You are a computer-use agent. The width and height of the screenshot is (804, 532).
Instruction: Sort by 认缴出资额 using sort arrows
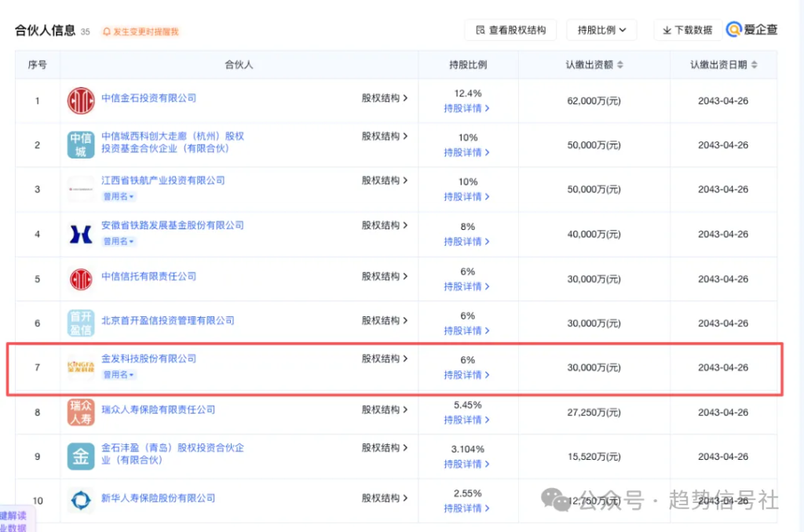point(620,64)
